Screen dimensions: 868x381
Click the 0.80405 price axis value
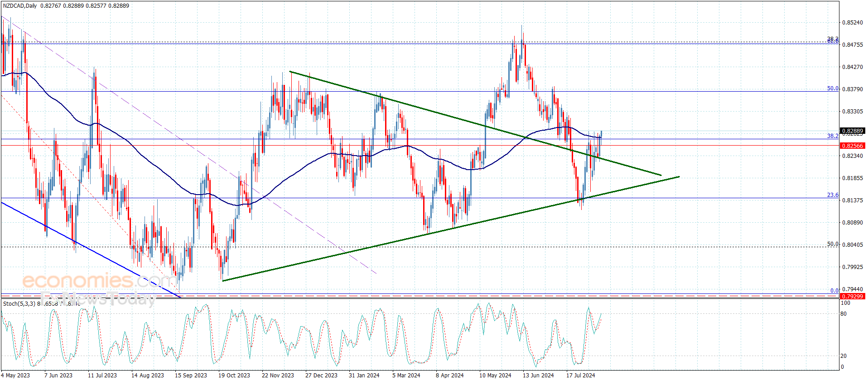tap(852, 244)
